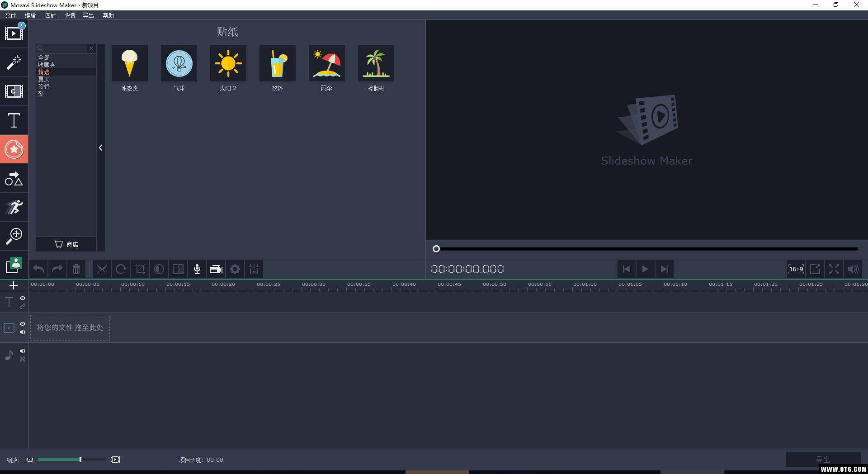Toggle preview volume speaker

tap(853, 269)
